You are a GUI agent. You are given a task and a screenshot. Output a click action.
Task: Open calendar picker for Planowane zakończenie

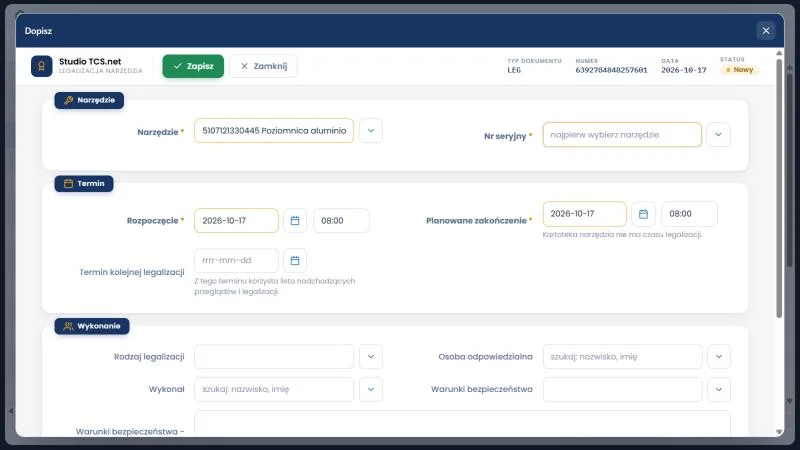point(643,214)
